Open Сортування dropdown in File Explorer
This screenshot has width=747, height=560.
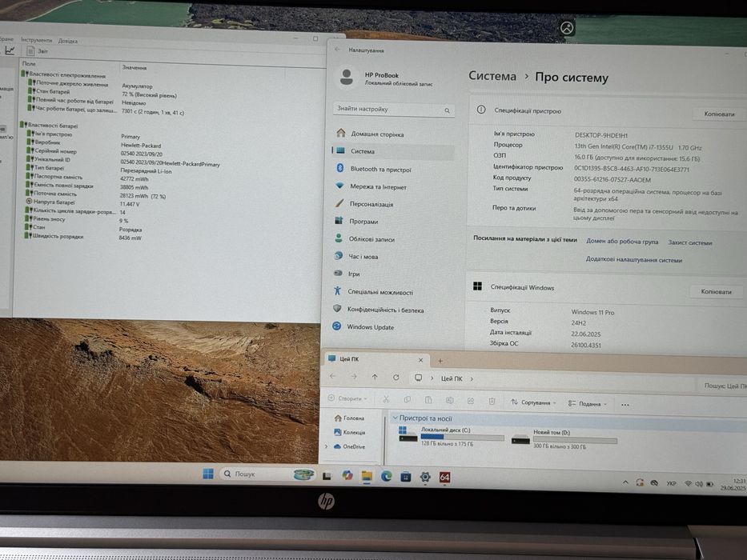coord(533,402)
